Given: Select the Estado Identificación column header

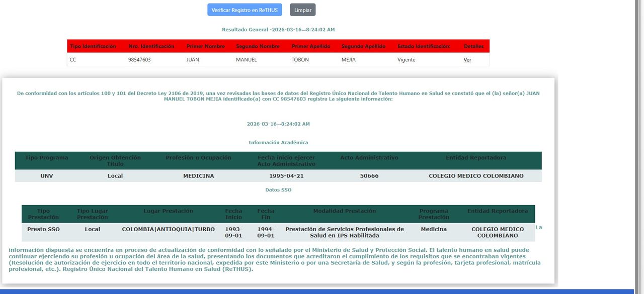Looking at the screenshot, I should point(424,46).
